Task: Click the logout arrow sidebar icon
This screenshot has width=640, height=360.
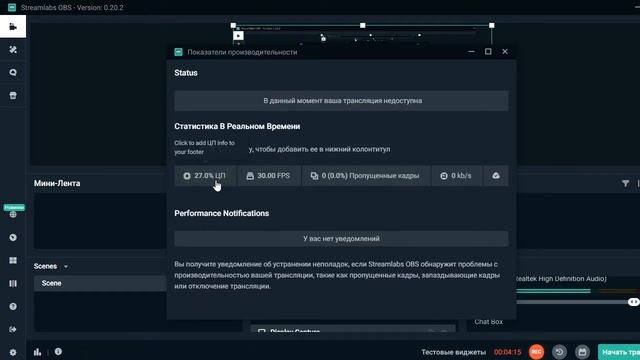Action: click(13, 329)
